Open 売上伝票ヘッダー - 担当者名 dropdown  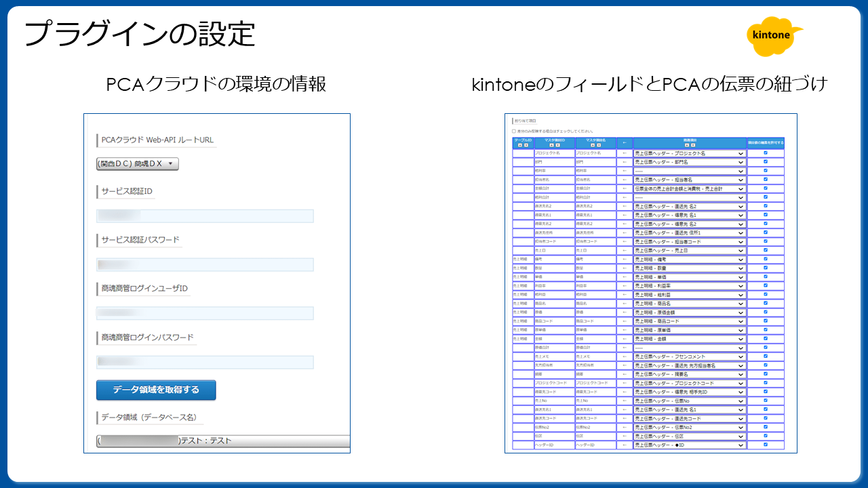pyautogui.click(x=690, y=180)
